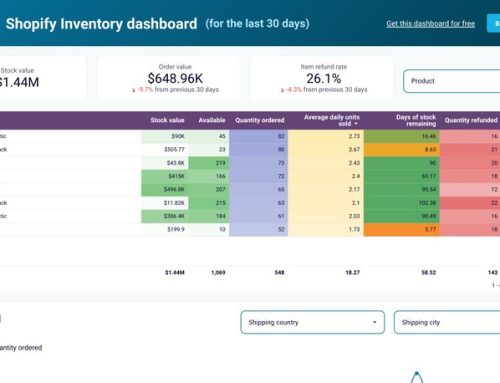Sort table by Stock value column
The image size is (500, 383).
167,120
